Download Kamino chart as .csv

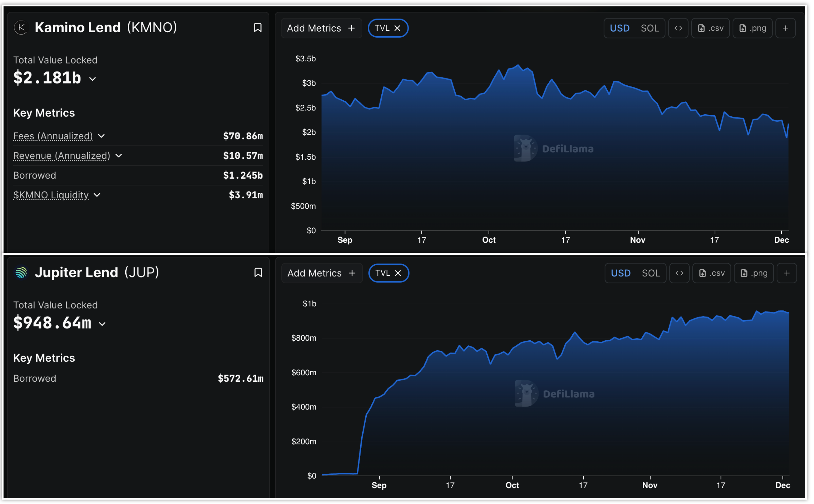click(711, 28)
